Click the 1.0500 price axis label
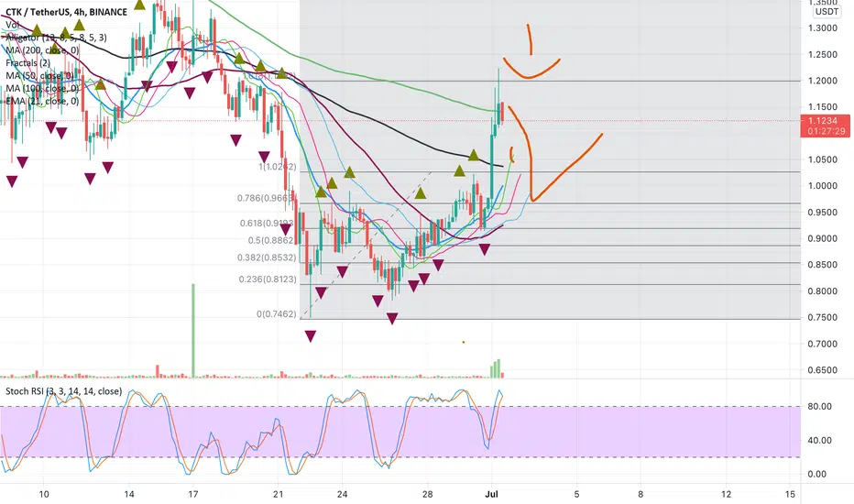Screen dimensions: 854x504 point(823,159)
